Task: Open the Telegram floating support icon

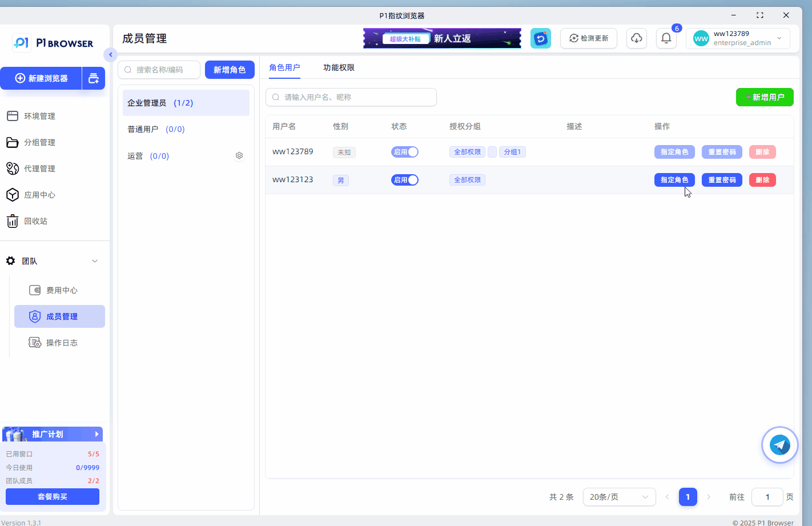Action: (779, 445)
